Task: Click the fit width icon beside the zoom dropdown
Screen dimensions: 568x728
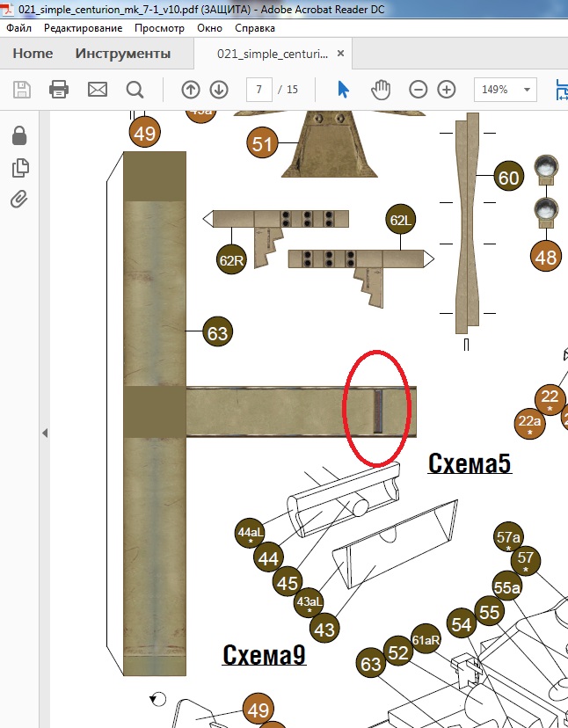Action: pos(562,89)
